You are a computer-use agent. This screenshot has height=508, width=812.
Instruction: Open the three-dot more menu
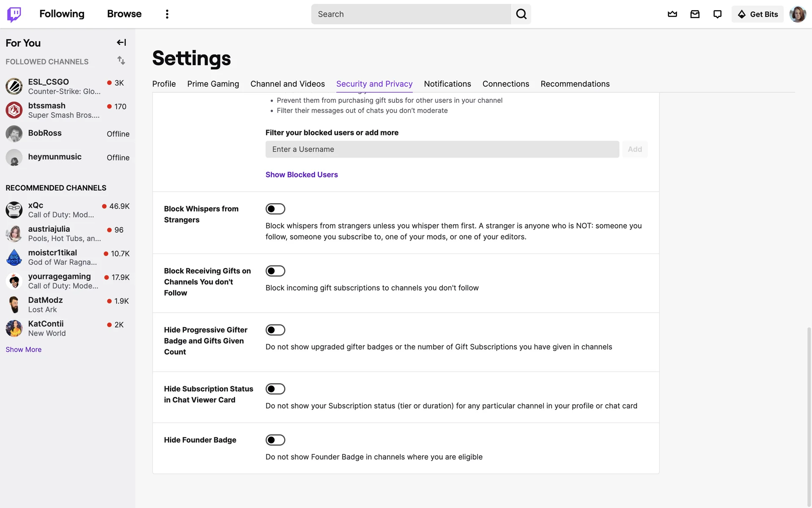click(x=167, y=14)
